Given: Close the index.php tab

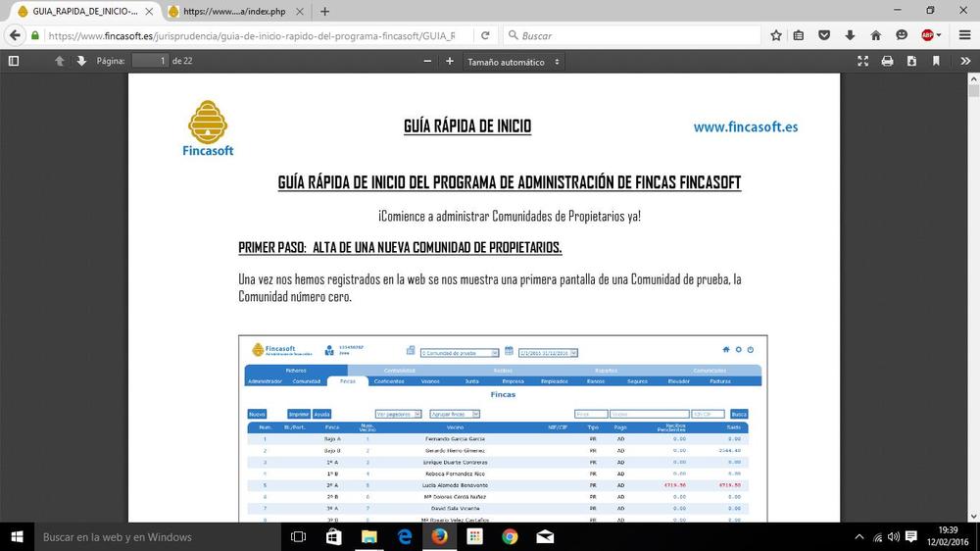Looking at the screenshot, I should click(299, 11).
